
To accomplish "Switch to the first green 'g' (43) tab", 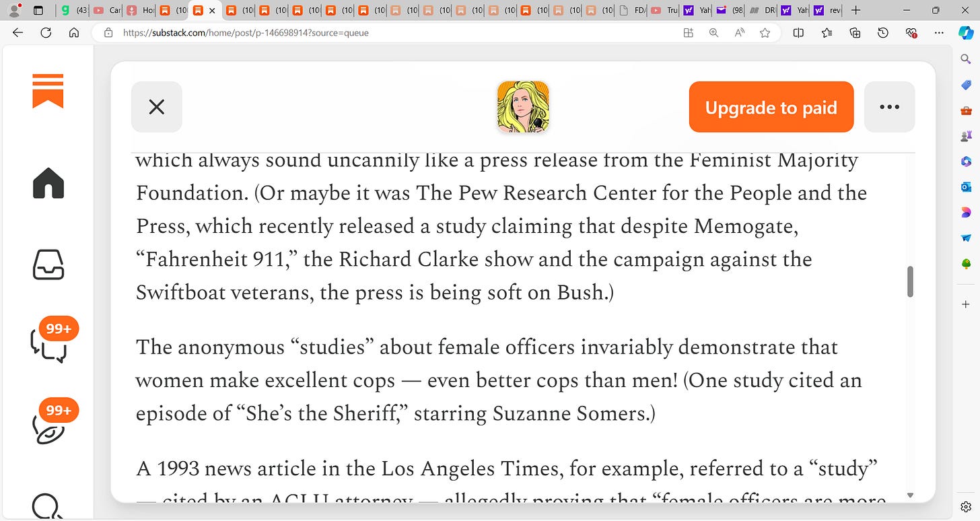I will [73, 10].
